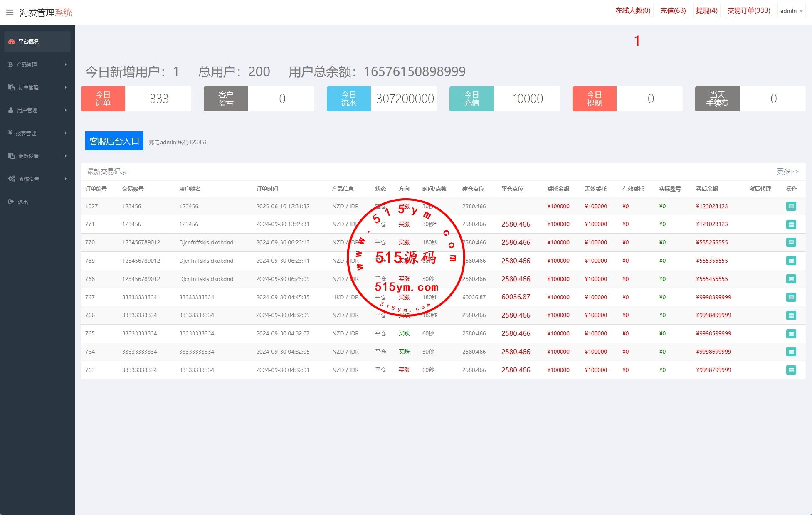Click the 今日订单 red stat tile

[103, 99]
